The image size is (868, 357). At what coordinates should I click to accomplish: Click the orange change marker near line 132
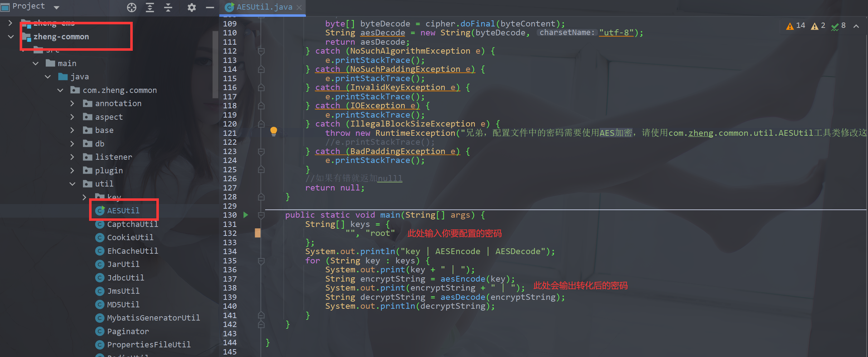pos(258,233)
